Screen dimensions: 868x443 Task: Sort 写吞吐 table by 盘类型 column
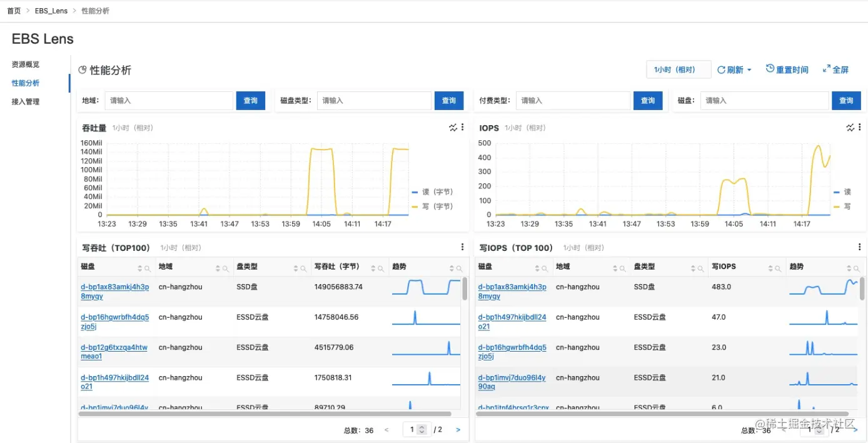296,268
